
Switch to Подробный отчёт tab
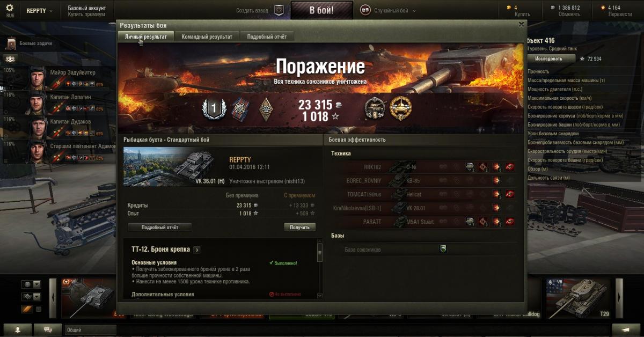[267, 36]
